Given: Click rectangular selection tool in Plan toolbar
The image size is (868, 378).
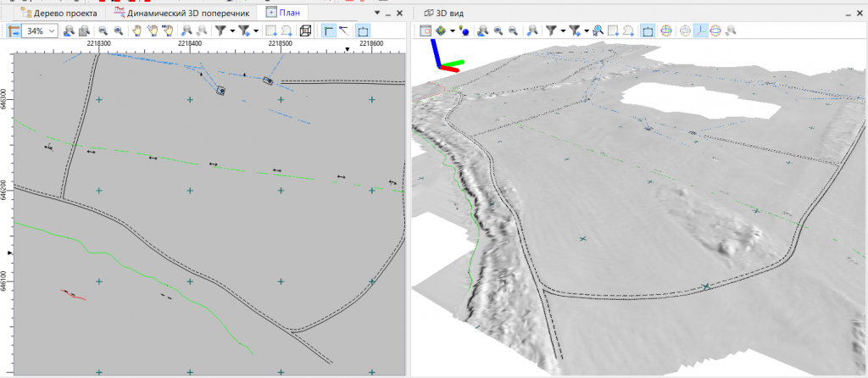Looking at the screenshot, I should (271, 31).
